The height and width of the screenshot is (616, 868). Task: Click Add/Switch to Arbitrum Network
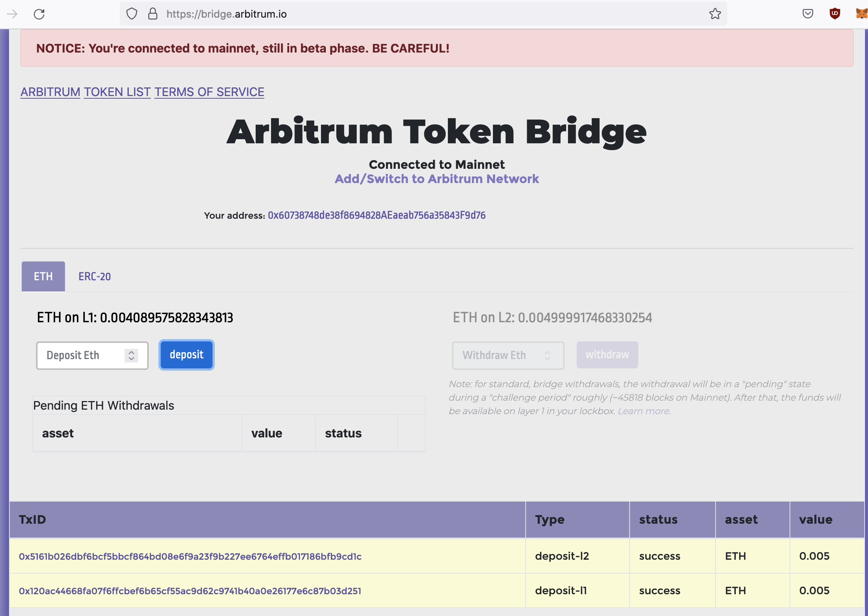point(437,179)
